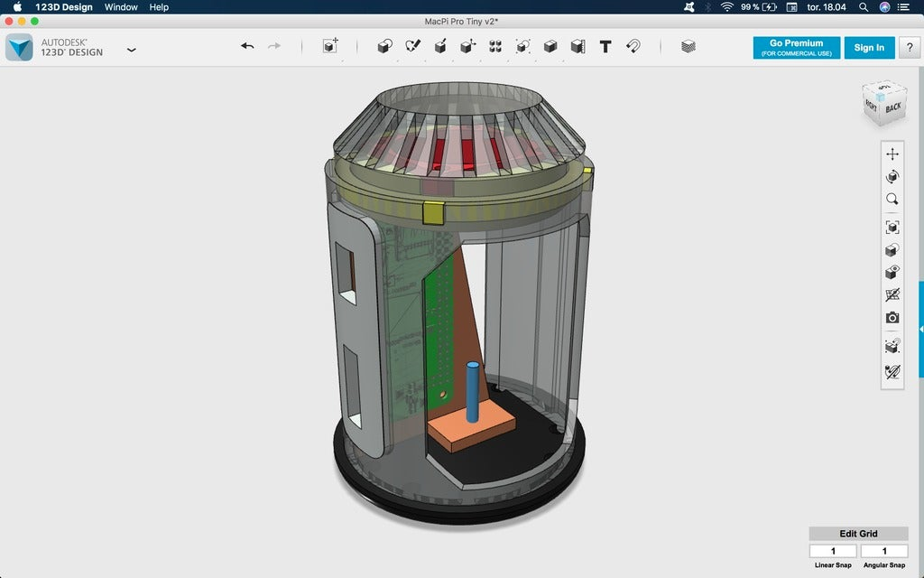Viewport: 924px width, 578px height.
Task: Open the Materials panel
Action: pyautogui.click(x=688, y=46)
